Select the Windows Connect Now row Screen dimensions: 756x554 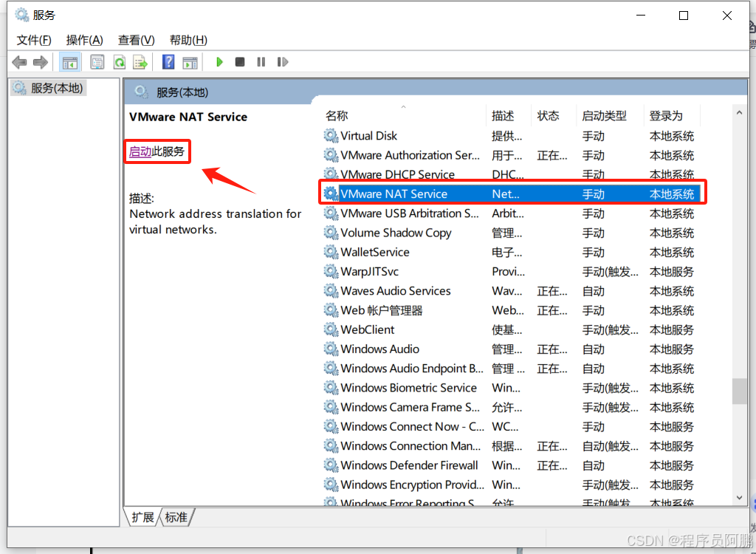pyautogui.click(x=511, y=427)
